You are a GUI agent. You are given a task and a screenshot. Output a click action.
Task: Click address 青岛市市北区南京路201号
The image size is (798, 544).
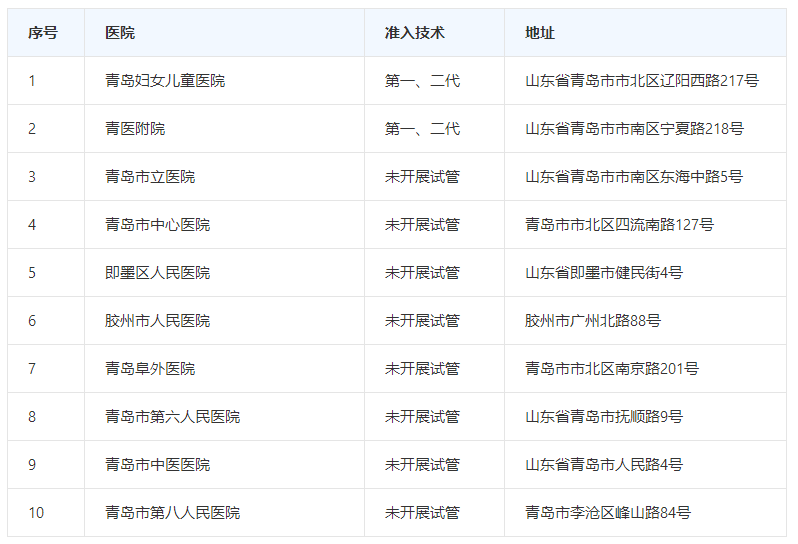coord(612,368)
